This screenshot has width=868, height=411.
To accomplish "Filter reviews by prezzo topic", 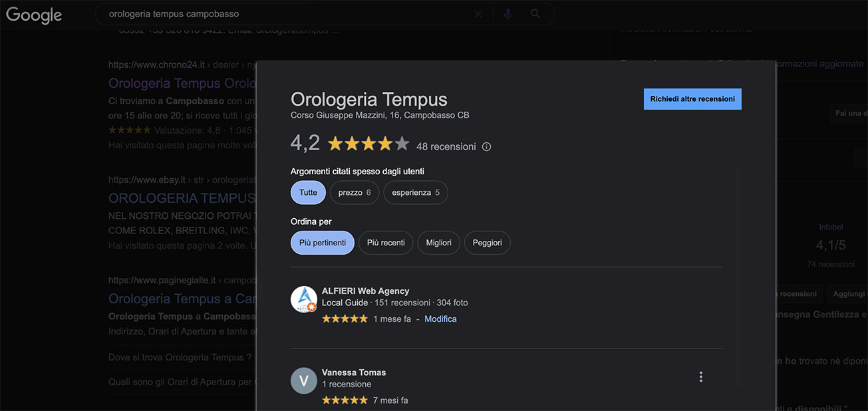I will [x=355, y=193].
